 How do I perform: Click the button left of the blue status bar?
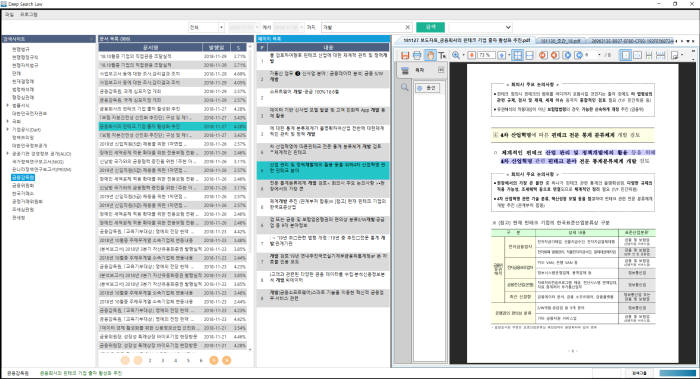click(639, 372)
